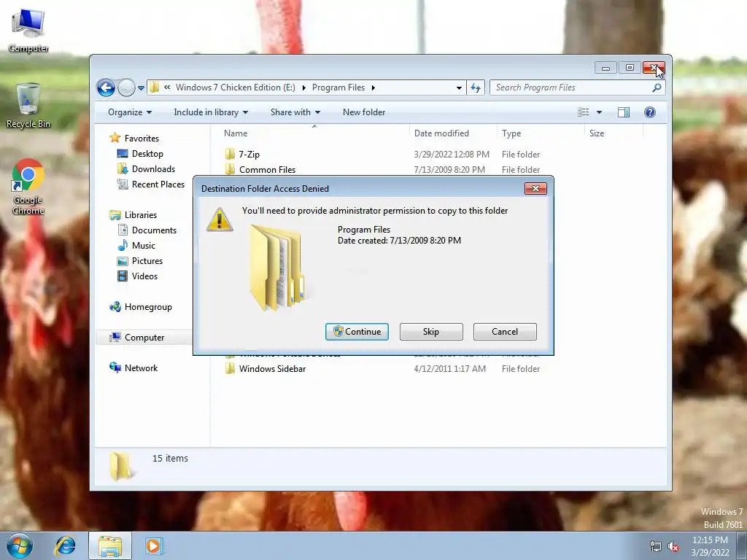The image size is (747, 560).
Task: Click the muted volume tray icon
Action: 673,547
